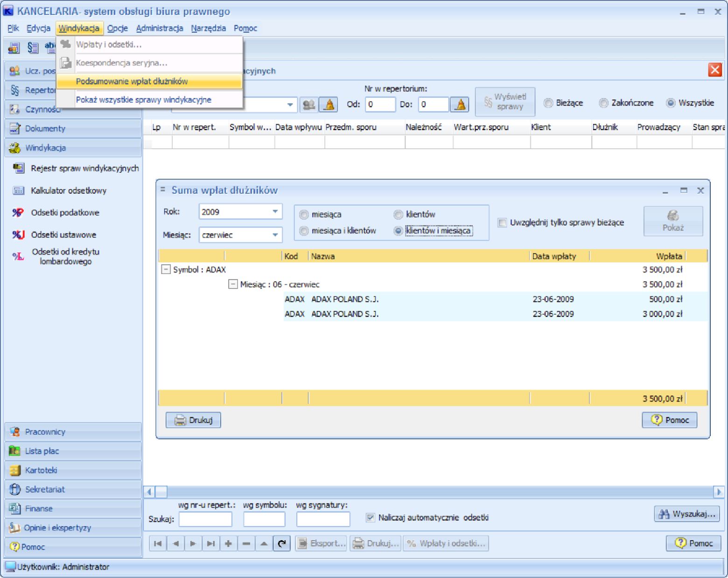Add a new record with plus button
The width and height of the screenshot is (728, 578).
[x=229, y=543]
